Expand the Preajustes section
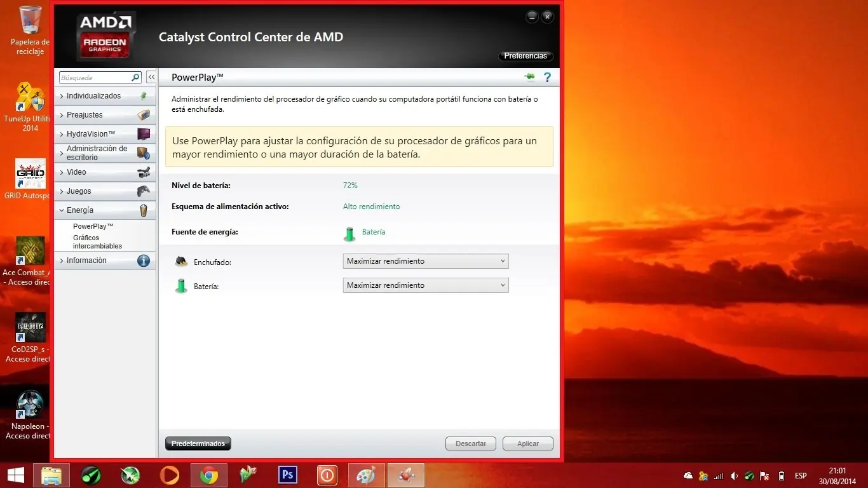 tap(105, 115)
